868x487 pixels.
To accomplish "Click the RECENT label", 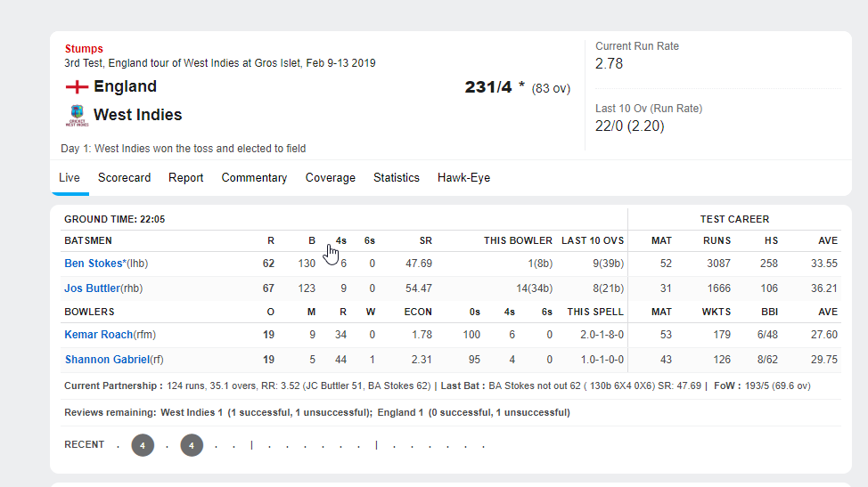I will click(x=84, y=444).
